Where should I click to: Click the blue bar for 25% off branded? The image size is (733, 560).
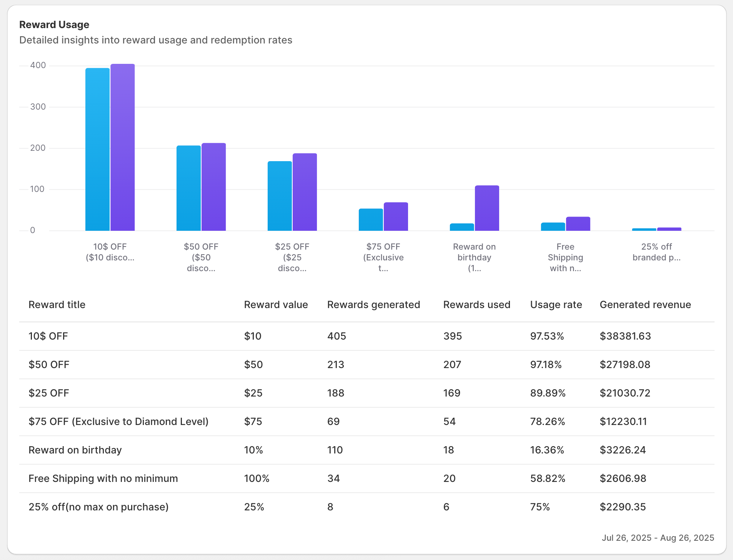point(644,230)
